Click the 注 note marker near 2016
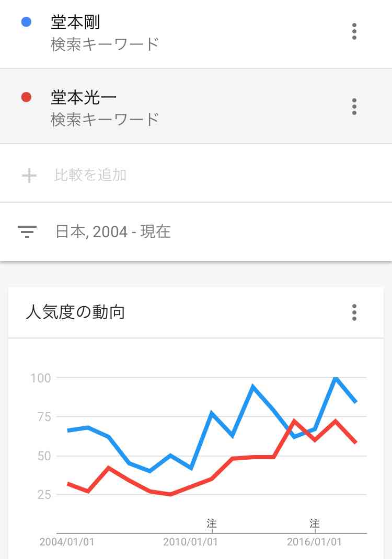Viewport: 392px width, 559px height. point(314,523)
